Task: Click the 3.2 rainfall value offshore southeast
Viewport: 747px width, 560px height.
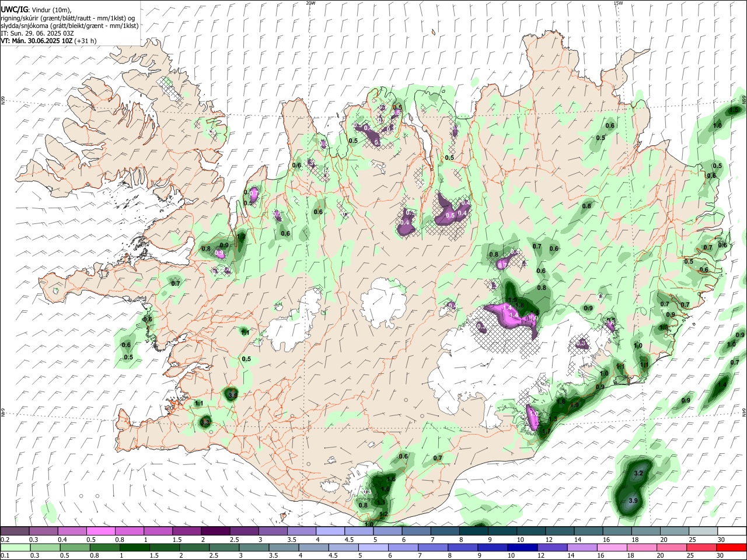Action: 638,473
